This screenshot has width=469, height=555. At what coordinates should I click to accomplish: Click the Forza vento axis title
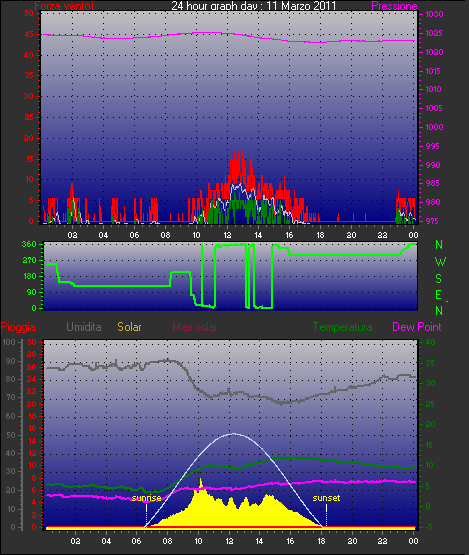[x=64, y=6]
